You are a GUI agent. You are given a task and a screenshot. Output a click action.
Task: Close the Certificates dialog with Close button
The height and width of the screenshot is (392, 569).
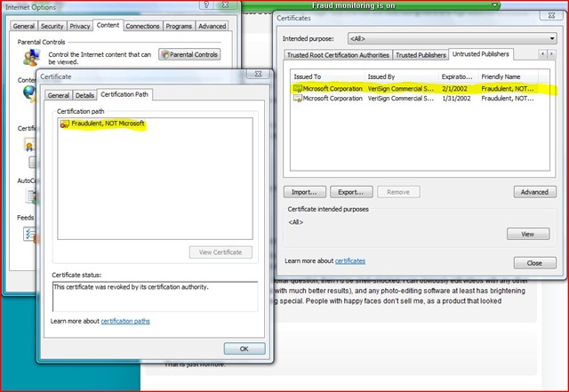point(534,263)
